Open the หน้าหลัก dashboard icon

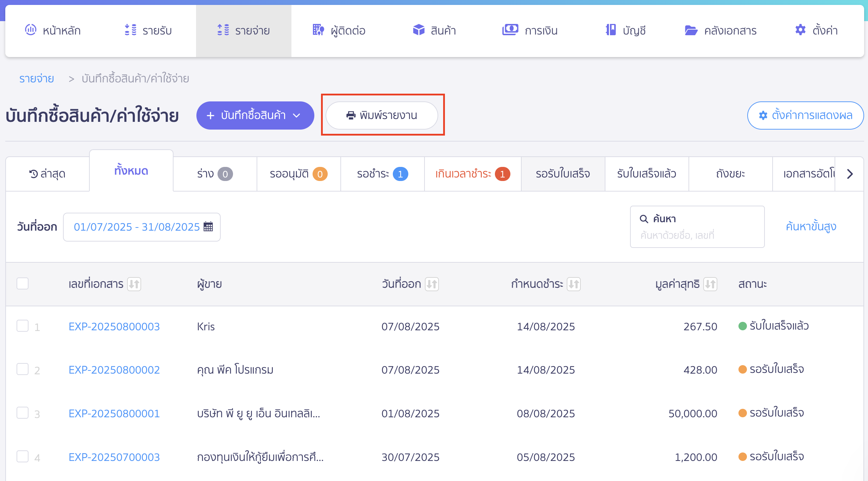[31, 30]
